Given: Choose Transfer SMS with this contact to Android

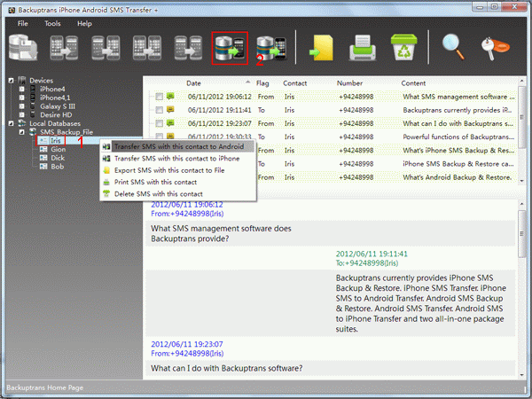Looking at the screenshot, I should pyautogui.click(x=178, y=146).
